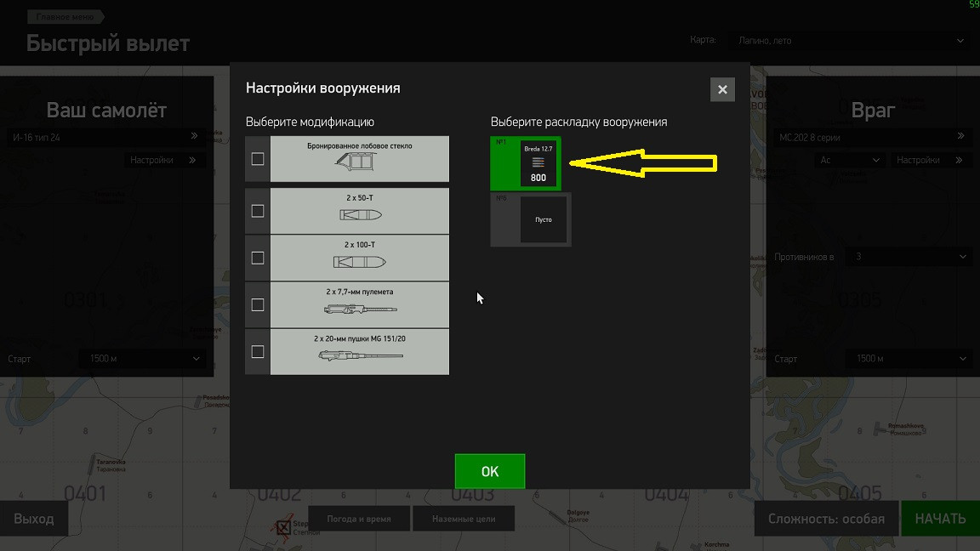
Task: Go back to 'Главное меню' breadcrumb
Action: pos(65,17)
